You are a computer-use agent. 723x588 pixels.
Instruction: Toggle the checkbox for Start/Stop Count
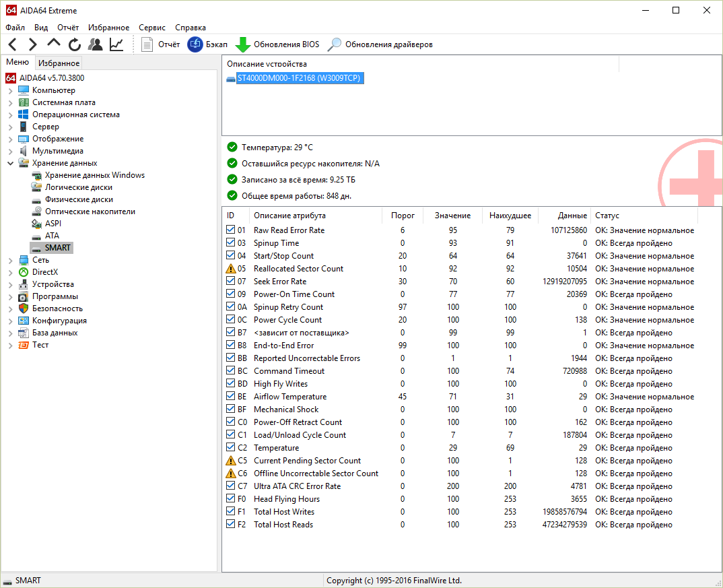tap(230, 255)
